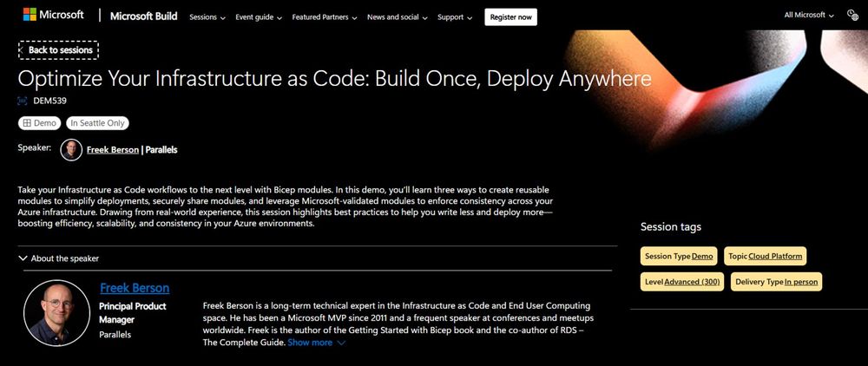Click the session title heading text

(x=334, y=79)
